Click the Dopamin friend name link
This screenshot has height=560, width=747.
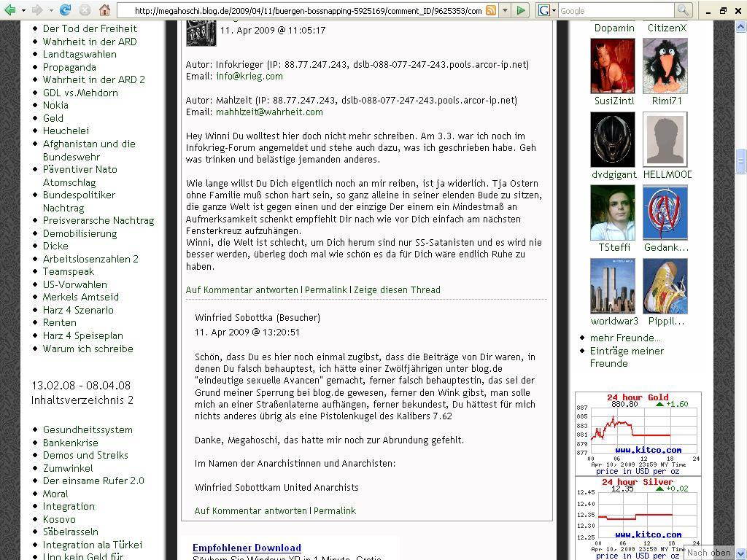point(614,28)
